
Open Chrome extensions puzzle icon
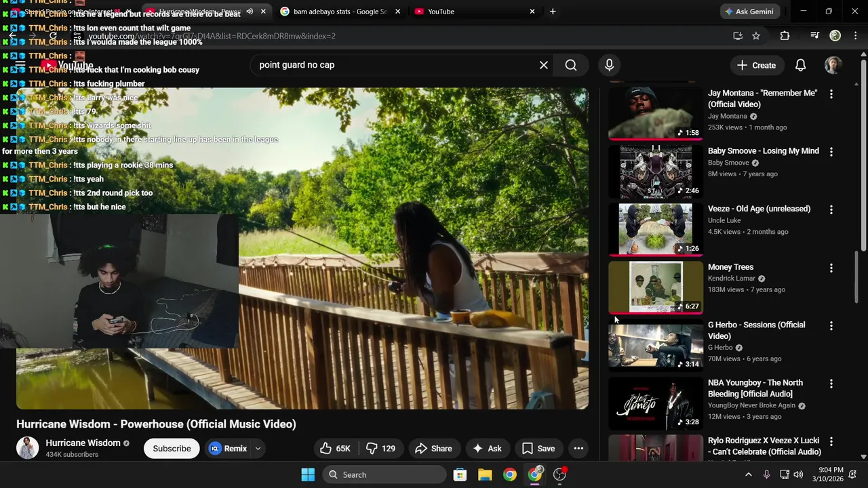(785, 36)
